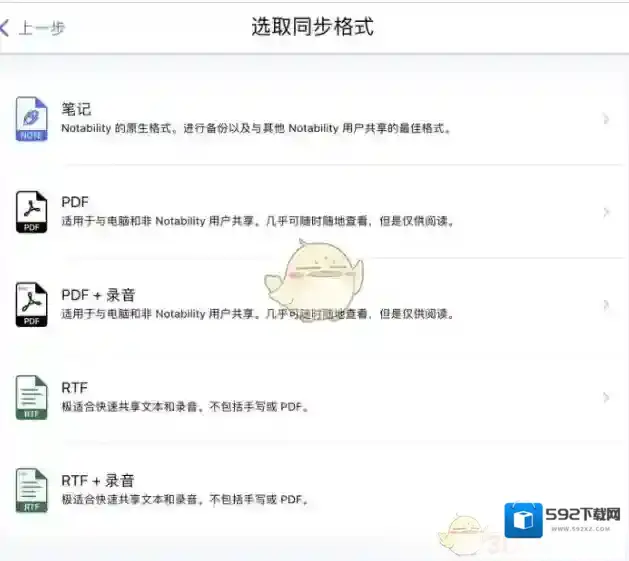
Task: Click the cartoon mascot watermark in center
Action: tap(314, 274)
